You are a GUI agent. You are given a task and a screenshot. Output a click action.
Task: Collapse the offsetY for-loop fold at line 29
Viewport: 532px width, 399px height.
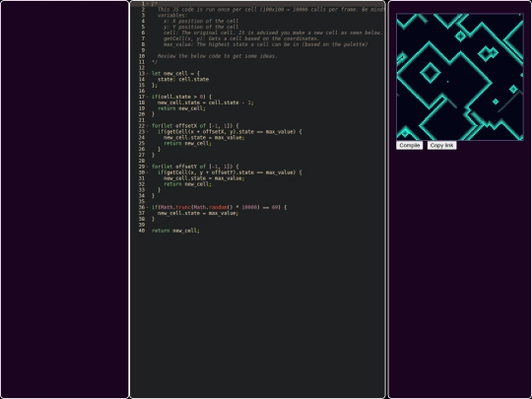[147, 166]
